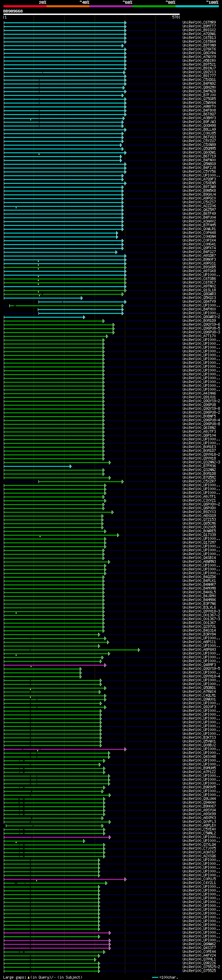Screen dimensions: 222x980
Task: Click hit label UniRef100_A5BIR0
Action: coord(199,60)
